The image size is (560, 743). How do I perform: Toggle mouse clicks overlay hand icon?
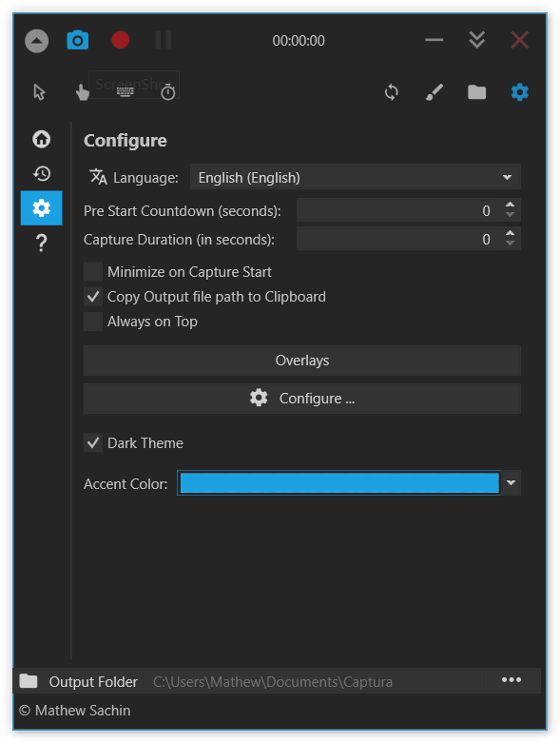click(x=83, y=92)
